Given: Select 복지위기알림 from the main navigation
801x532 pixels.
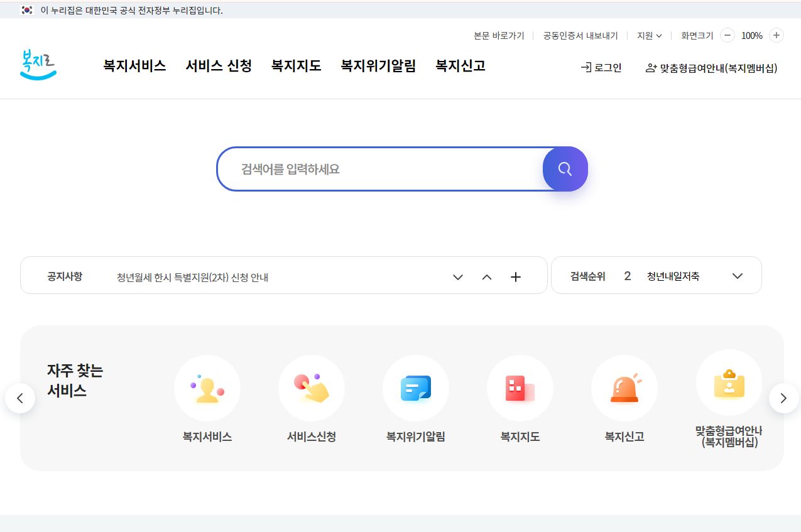Looking at the screenshot, I should point(378,66).
